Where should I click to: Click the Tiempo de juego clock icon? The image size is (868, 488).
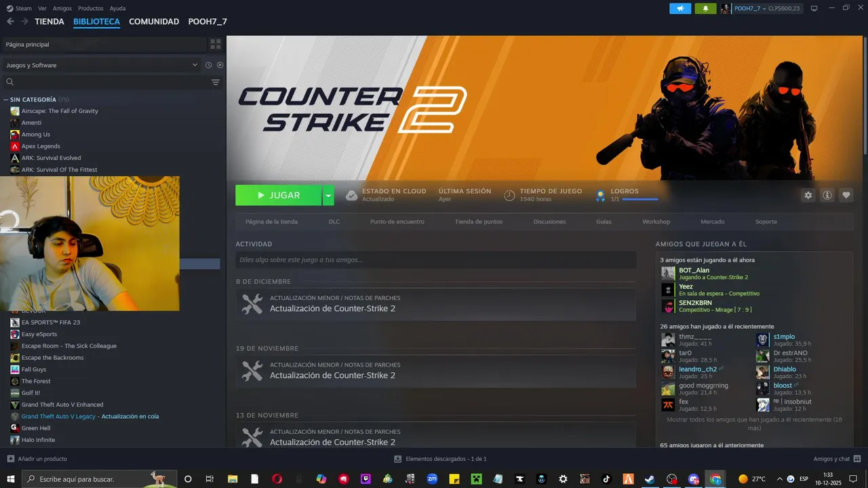(x=509, y=195)
